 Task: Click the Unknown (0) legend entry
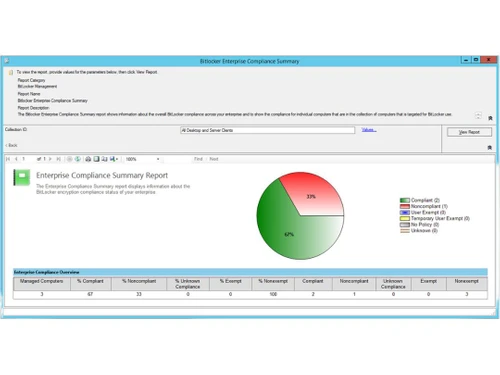tap(419, 230)
